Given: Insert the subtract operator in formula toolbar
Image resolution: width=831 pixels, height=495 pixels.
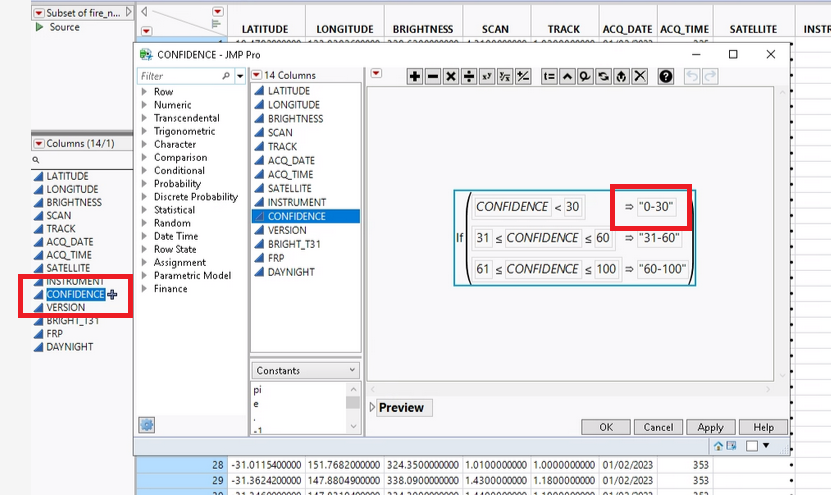Looking at the screenshot, I should 432,76.
